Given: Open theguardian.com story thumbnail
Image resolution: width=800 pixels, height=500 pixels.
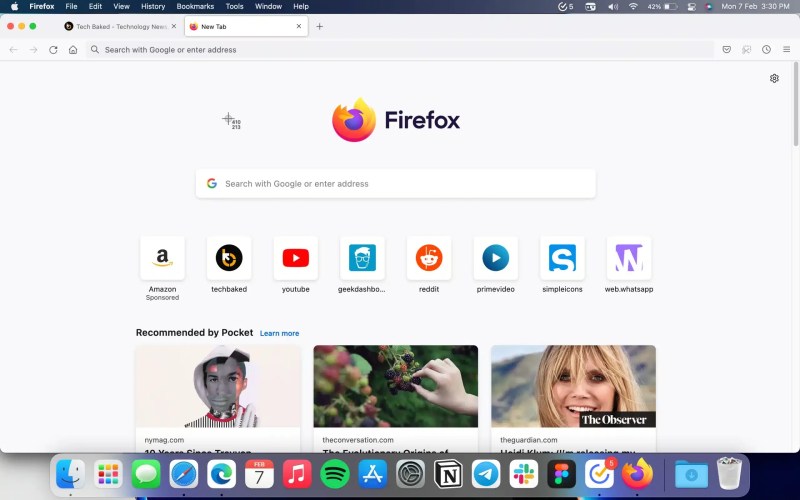Looking at the screenshot, I should (x=573, y=386).
